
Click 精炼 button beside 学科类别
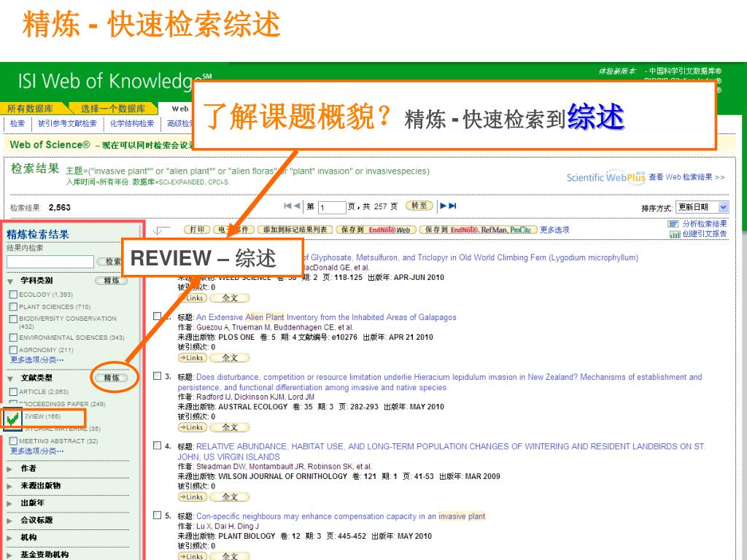(x=112, y=281)
